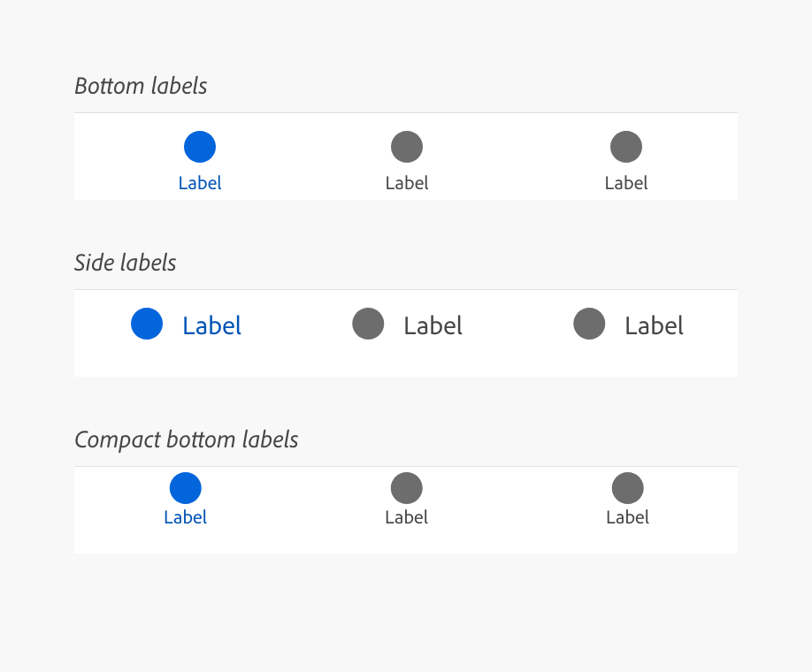Click the blue Label text in Side labels row

[x=211, y=325]
